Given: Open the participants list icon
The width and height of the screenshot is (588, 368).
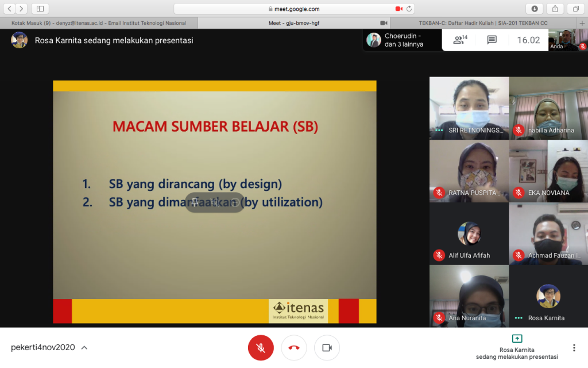Looking at the screenshot, I should [459, 40].
